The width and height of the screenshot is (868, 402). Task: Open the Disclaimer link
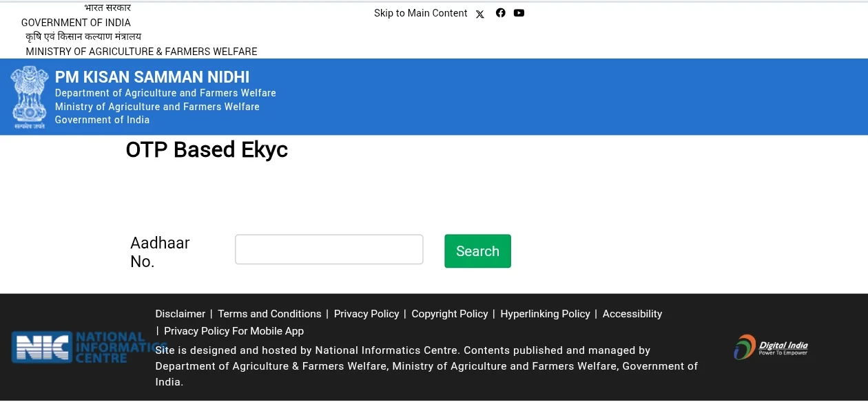click(x=180, y=313)
